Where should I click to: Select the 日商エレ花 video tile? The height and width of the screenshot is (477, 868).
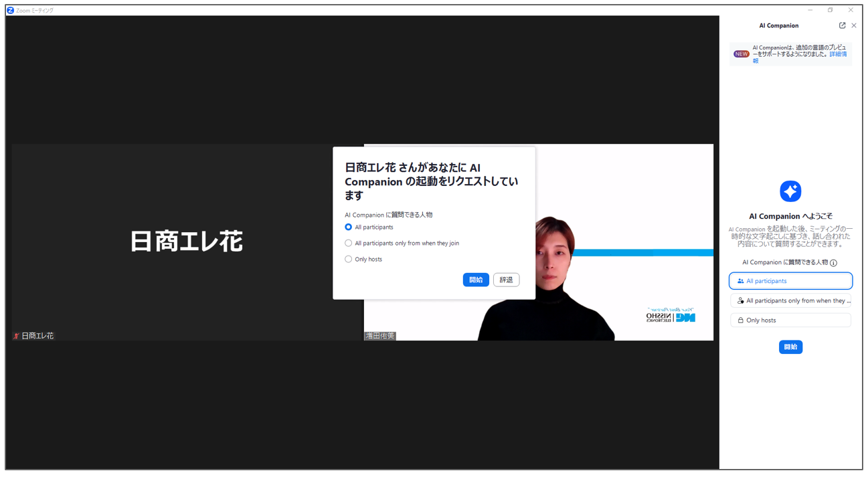[187, 242]
